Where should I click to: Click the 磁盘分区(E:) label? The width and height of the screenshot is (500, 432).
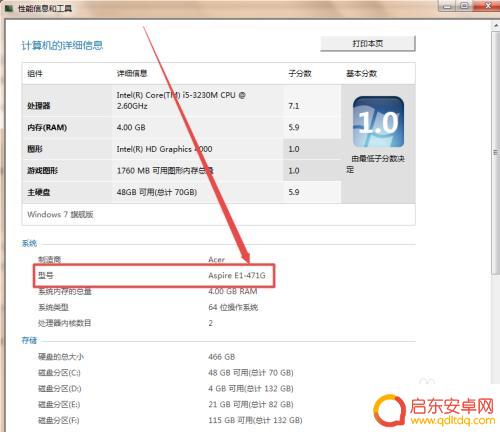[x=59, y=405]
